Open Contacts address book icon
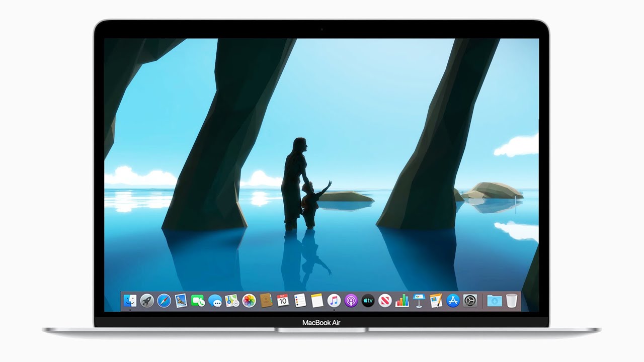Image resolution: width=644 pixels, height=362 pixels. [x=266, y=301]
